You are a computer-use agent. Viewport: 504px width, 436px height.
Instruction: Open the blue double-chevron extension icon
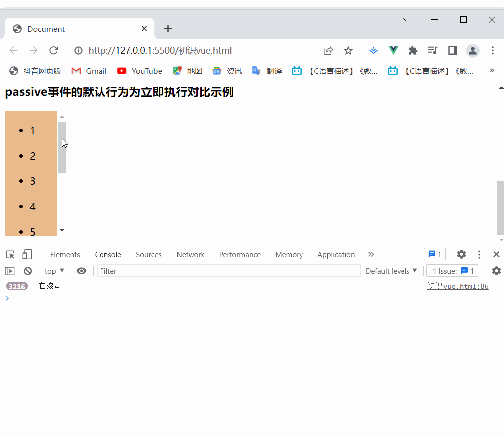pyautogui.click(x=373, y=50)
